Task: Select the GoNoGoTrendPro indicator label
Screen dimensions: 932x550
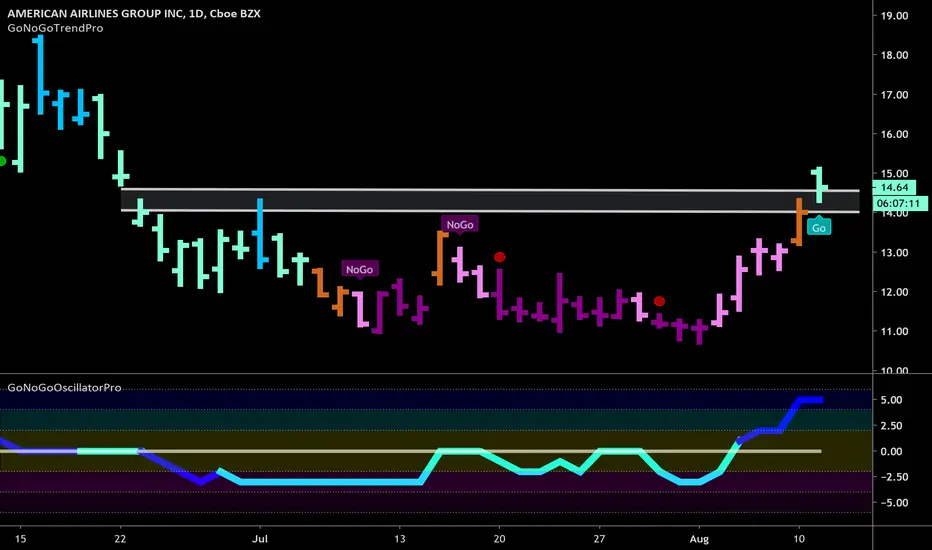Action: (55, 28)
